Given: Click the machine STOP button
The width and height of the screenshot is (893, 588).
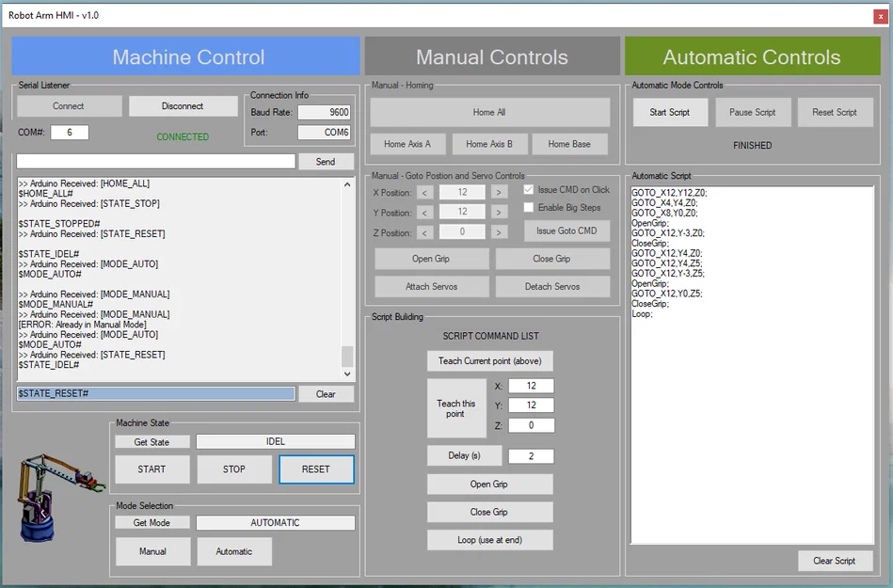Looking at the screenshot, I should pyautogui.click(x=234, y=469).
